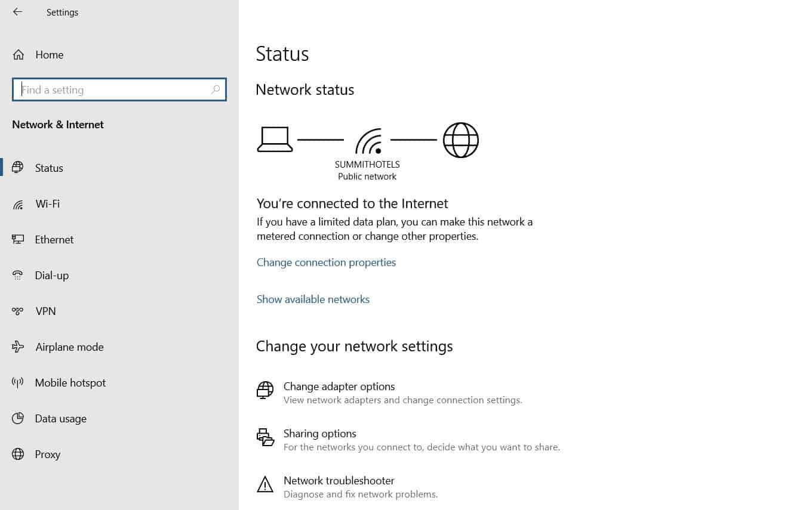Click Show available networks
812x510 pixels.
313,299
